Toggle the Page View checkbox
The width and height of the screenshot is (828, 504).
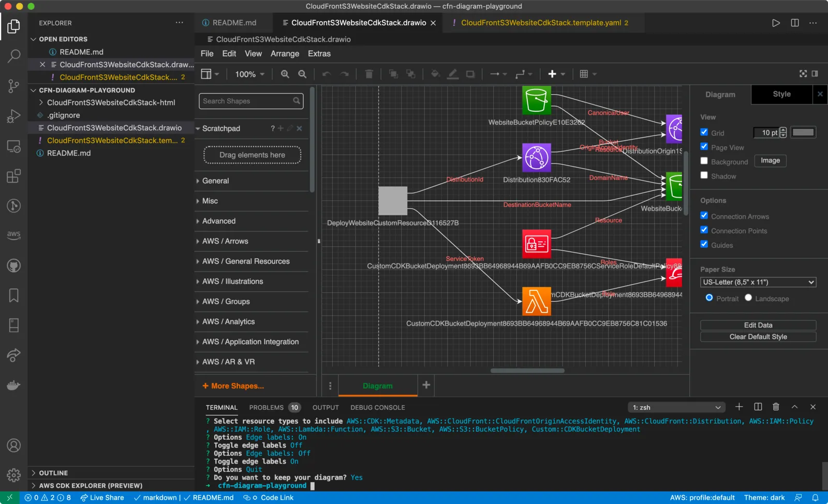[x=704, y=147]
